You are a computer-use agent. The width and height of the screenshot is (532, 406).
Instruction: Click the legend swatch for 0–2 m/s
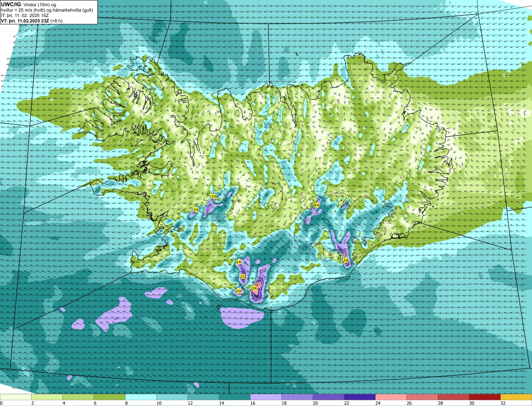click(16, 397)
